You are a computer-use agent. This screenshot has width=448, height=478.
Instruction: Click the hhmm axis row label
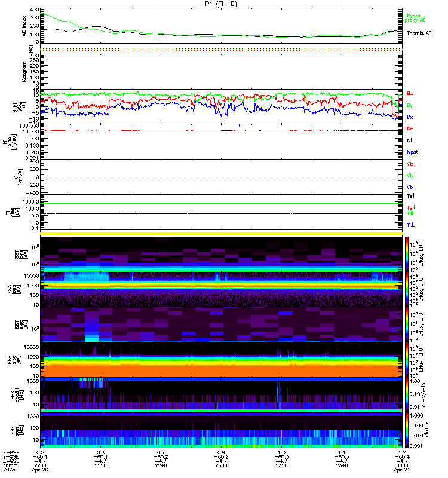click(10, 465)
